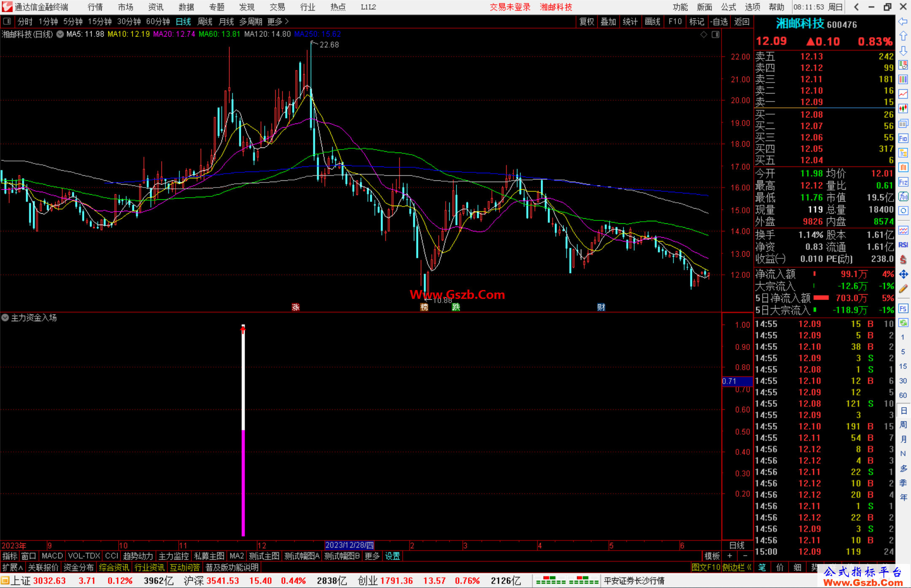Image resolution: width=911 pixels, height=588 pixels.
Task: Open the news windows icon in sidebar
Action: [x=903, y=124]
